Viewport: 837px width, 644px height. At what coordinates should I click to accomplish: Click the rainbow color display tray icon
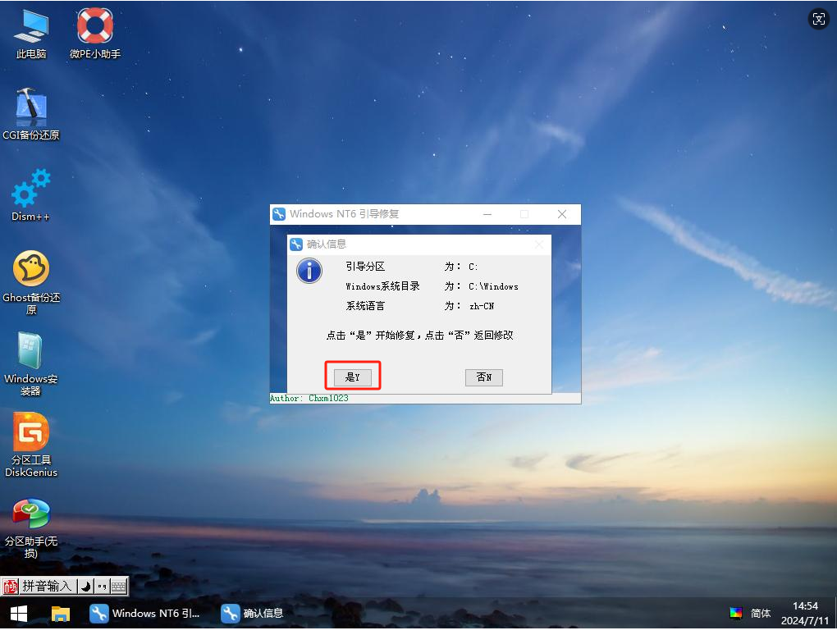click(736, 614)
